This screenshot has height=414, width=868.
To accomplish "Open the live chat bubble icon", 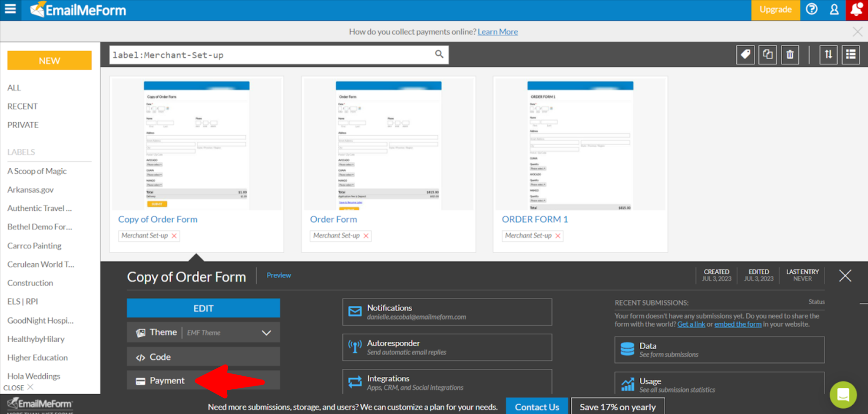I will 843,394.
